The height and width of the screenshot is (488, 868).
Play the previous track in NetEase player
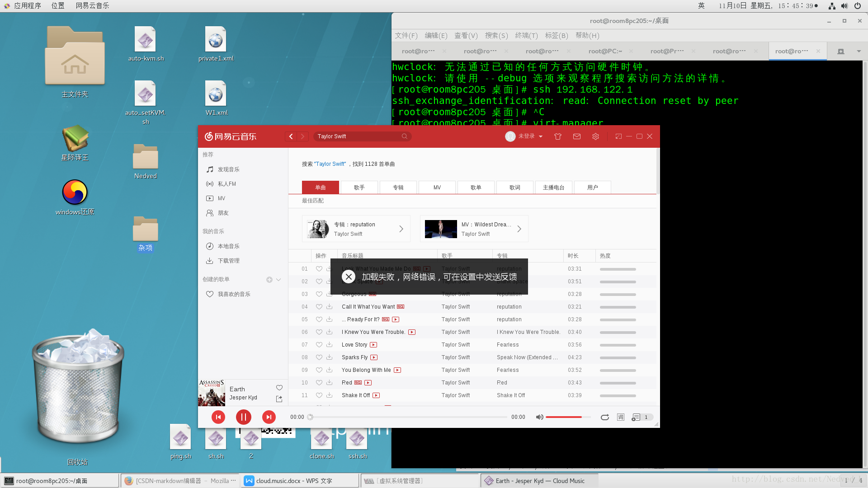(x=218, y=417)
